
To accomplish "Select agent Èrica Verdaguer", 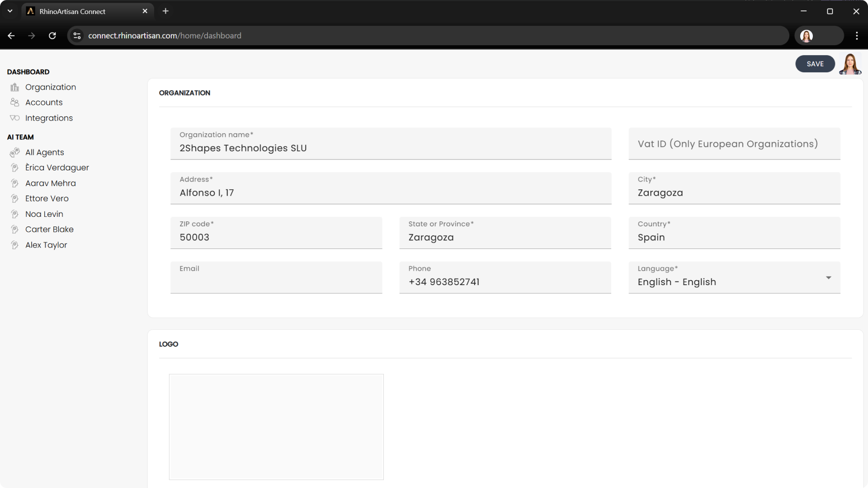I will pos(57,168).
